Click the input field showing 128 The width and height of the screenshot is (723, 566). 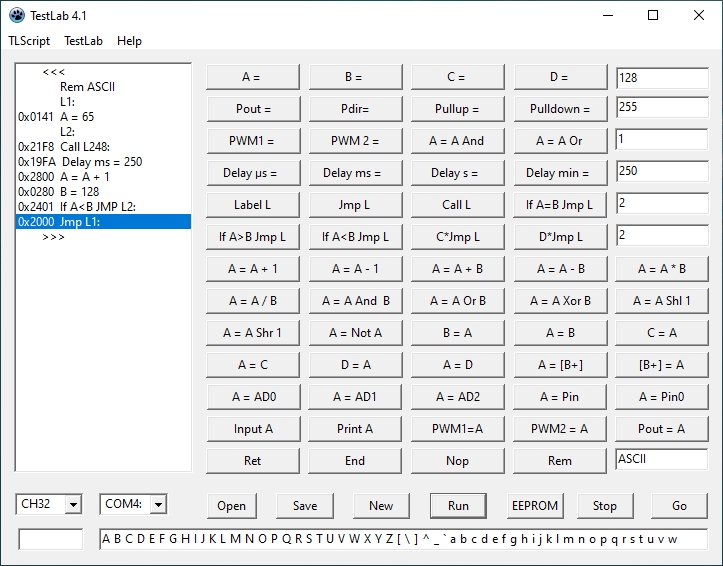[x=661, y=77]
